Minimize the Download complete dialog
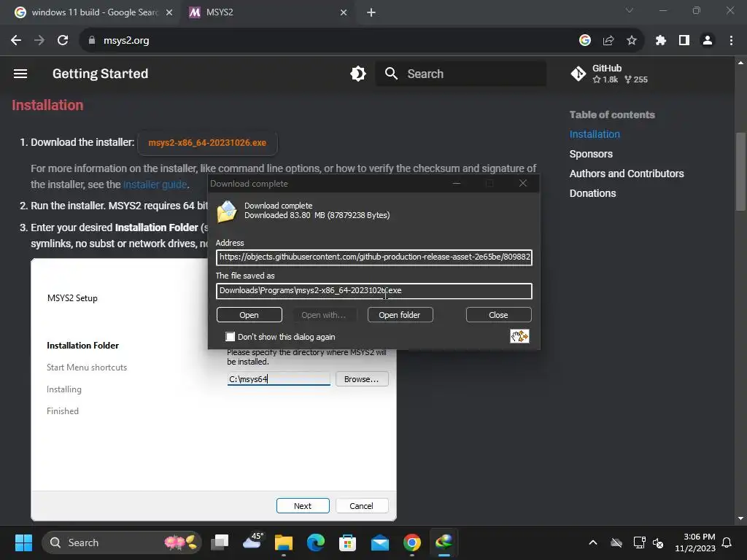 (x=457, y=183)
